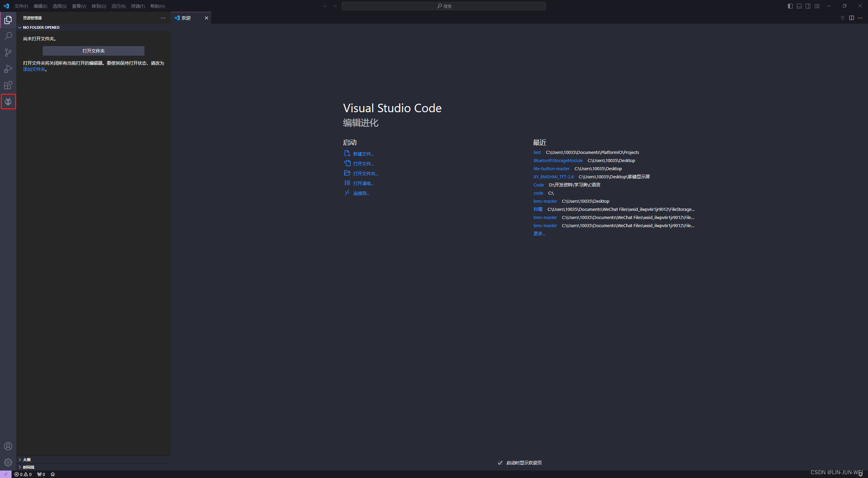Open the PlatformIO alien-head icon

point(8,101)
